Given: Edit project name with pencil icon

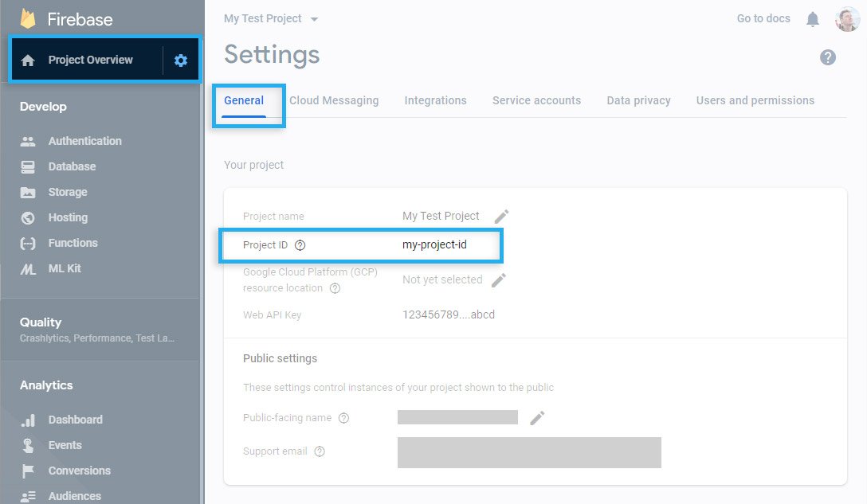Looking at the screenshot, I should tap(501, 216).
